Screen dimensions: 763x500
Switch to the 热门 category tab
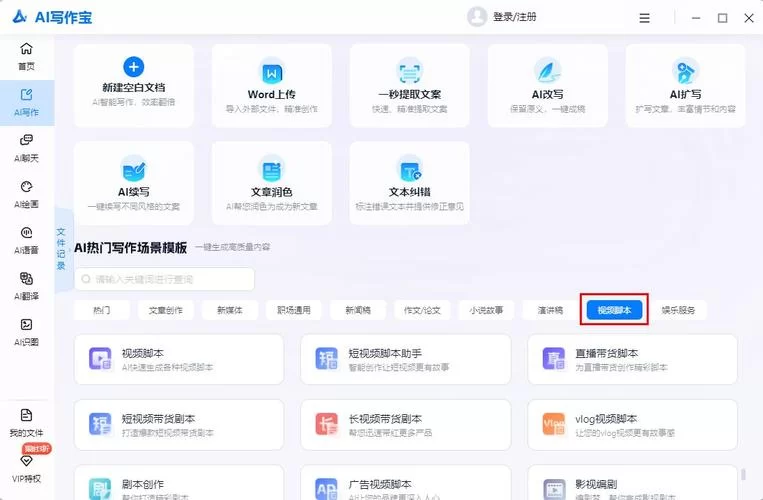point(101,310)
